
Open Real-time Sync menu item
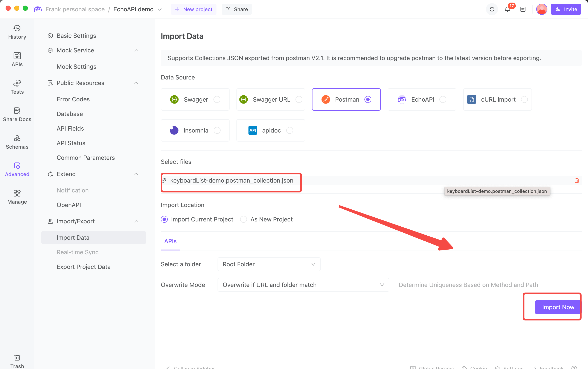(x=78, y=252)
